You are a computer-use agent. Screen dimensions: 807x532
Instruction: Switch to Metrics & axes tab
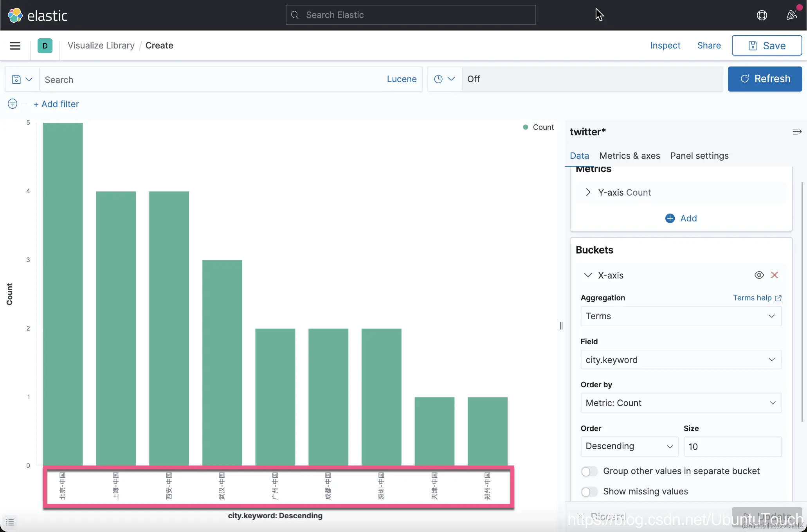pyautogui.click(x=629, y=156)
